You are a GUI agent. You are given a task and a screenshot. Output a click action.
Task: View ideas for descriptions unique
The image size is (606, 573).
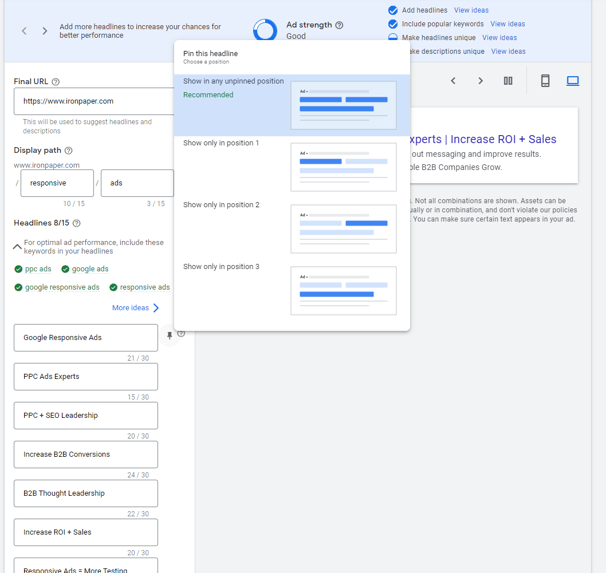(x=508, y=51)
